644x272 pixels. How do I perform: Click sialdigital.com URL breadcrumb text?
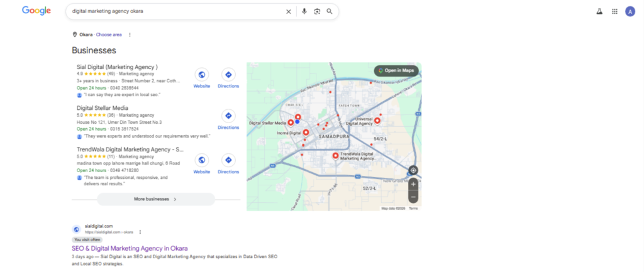[109, 232]
